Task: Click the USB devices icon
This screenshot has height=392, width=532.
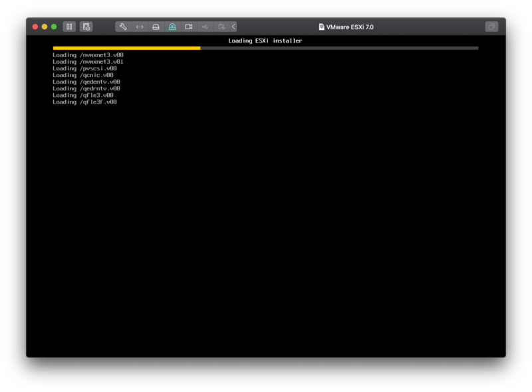Action: 205,27
